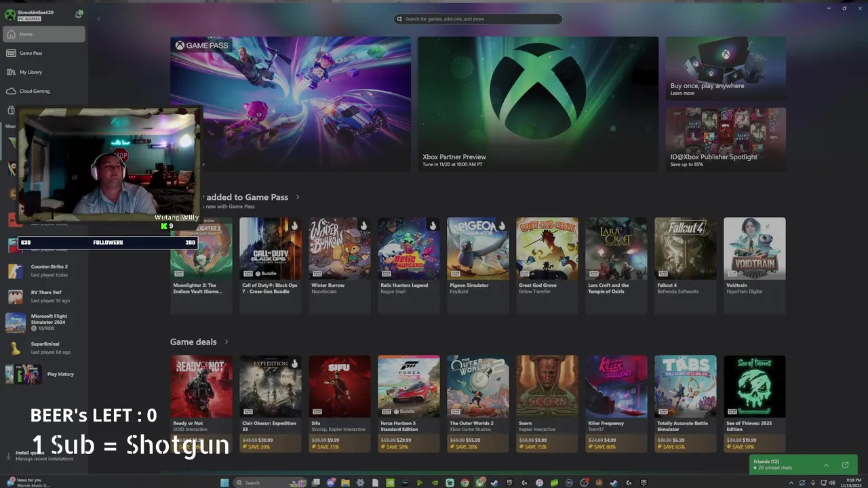Expand the Game deals section chevron

coord(226,342)
